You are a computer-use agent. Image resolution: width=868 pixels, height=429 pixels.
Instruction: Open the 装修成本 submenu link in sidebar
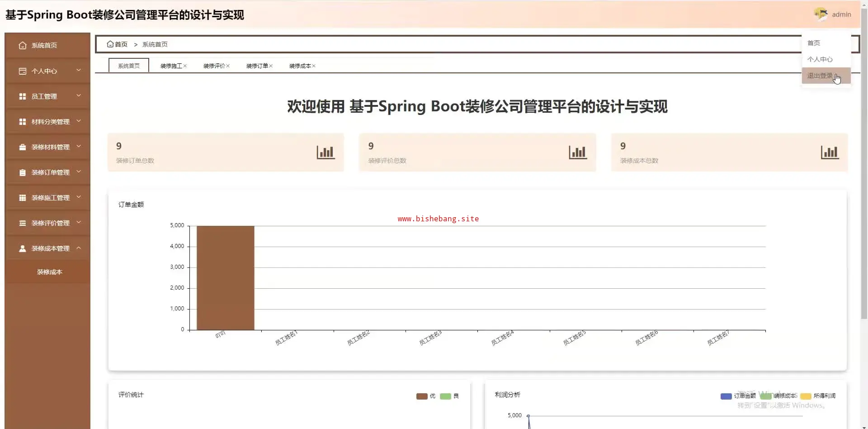click(x=49, y=272)
